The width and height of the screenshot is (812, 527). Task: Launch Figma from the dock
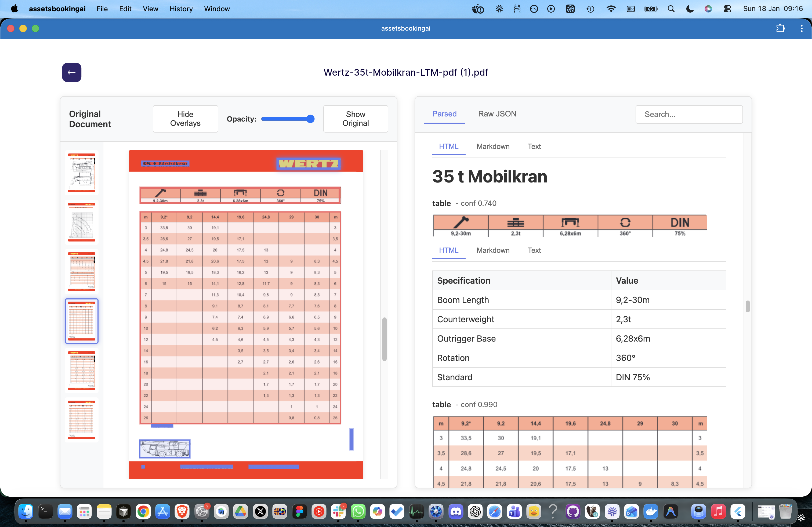pyautogui.click(x=300, y=511)
